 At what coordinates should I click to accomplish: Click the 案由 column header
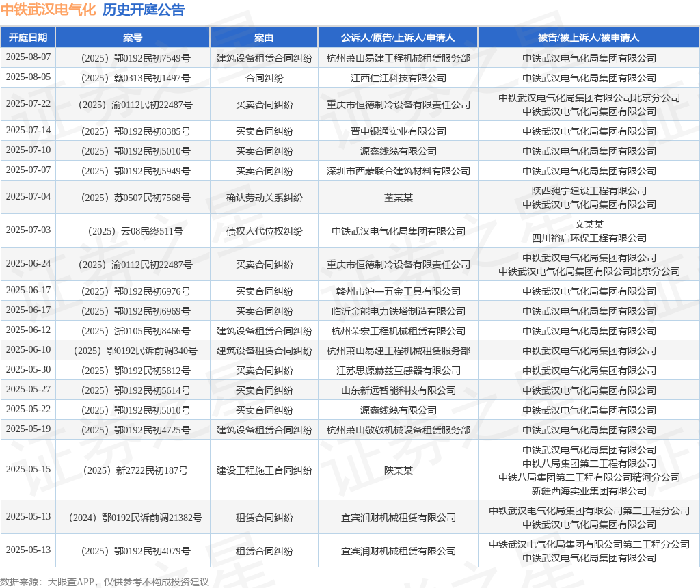pyautogui.click(x=264, y=38)
